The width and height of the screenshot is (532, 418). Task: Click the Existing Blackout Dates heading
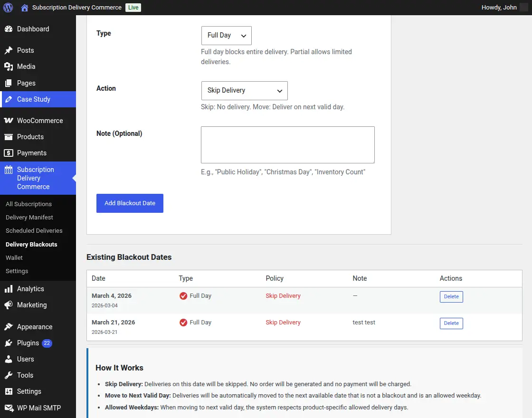(x=129, y=257)
